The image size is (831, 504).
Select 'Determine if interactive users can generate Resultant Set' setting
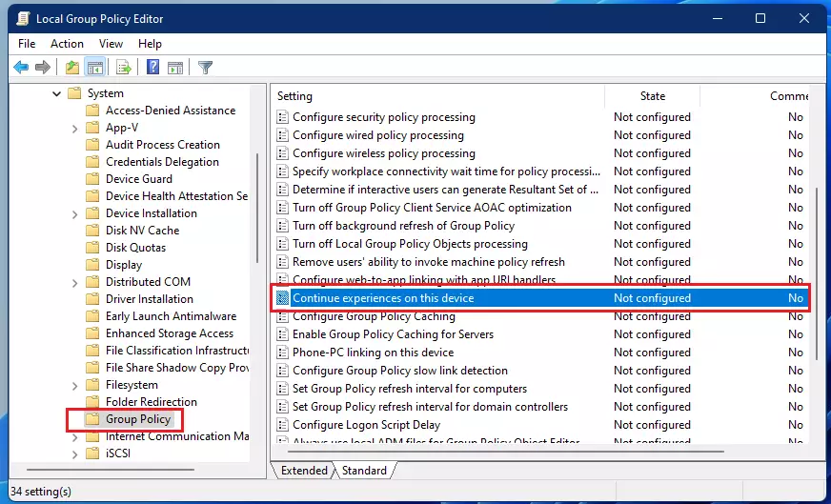coord(446,190)
